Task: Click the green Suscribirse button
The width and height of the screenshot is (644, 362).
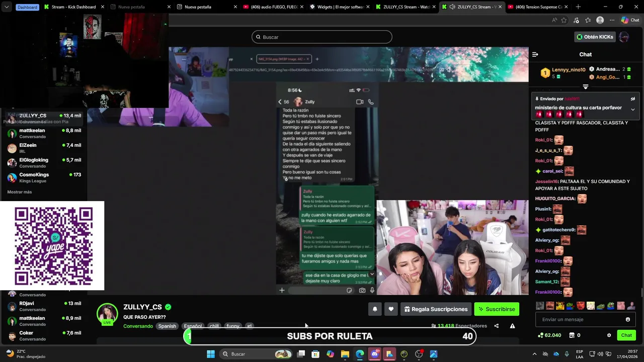Action: (497, 309)
